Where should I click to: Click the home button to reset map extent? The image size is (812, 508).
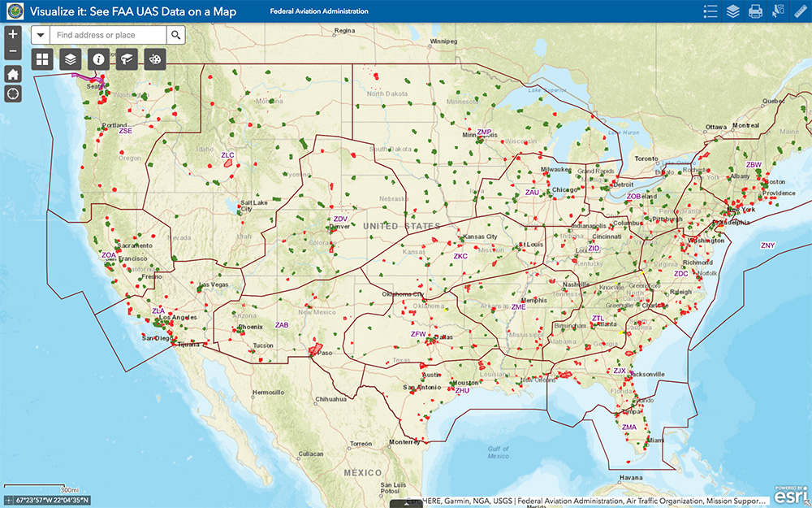[x=12, y=72]
